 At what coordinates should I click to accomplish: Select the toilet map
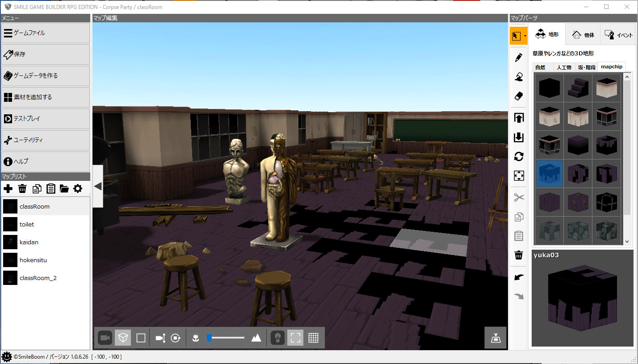[x=46, y=224]
